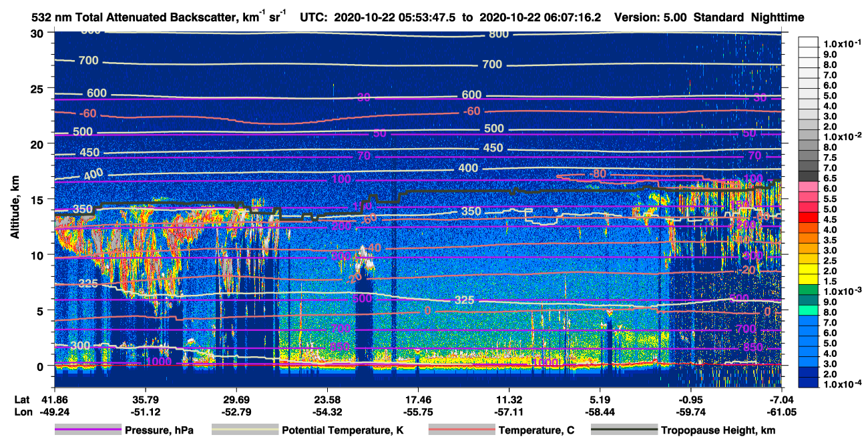The width and height of the screenshot is (868, 445).
Task: Click the latitude value 17.46
Action: [x=418, y=399]
